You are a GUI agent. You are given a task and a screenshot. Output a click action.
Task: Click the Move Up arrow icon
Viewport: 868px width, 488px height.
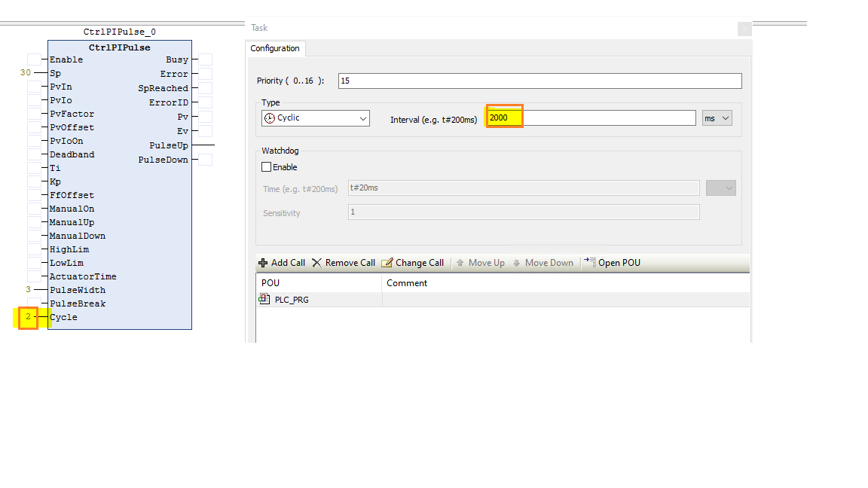pos(460,263)
